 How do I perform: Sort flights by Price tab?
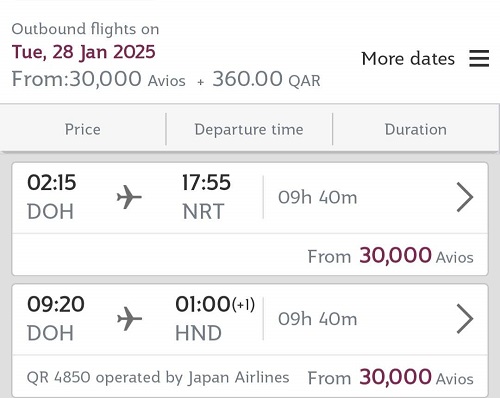83,129
